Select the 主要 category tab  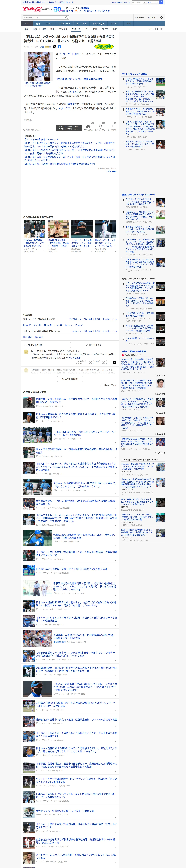tap(26, 29)
